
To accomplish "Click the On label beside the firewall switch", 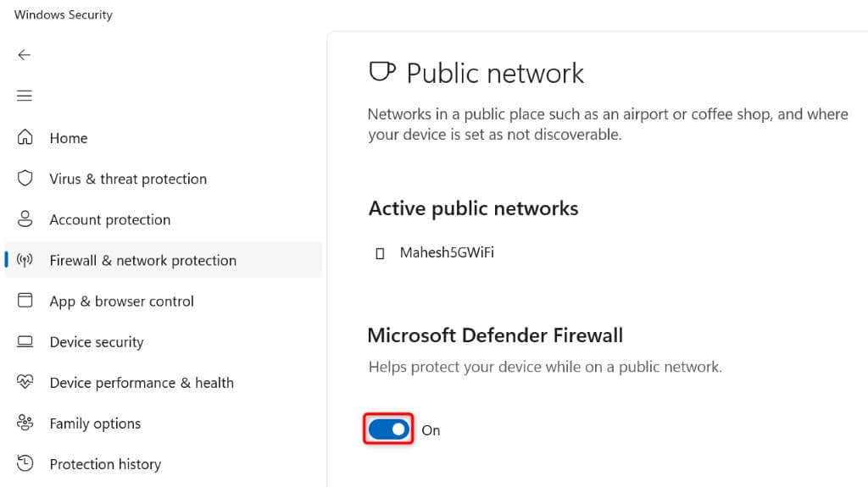I will coord(431,430).
